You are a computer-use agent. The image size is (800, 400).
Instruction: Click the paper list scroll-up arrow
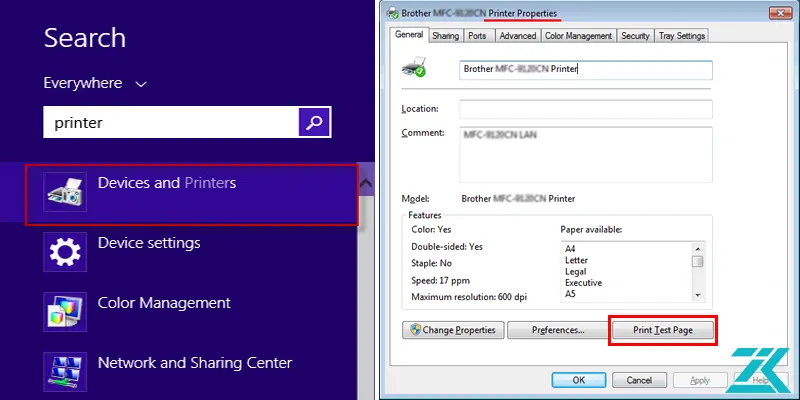[697, 248]
